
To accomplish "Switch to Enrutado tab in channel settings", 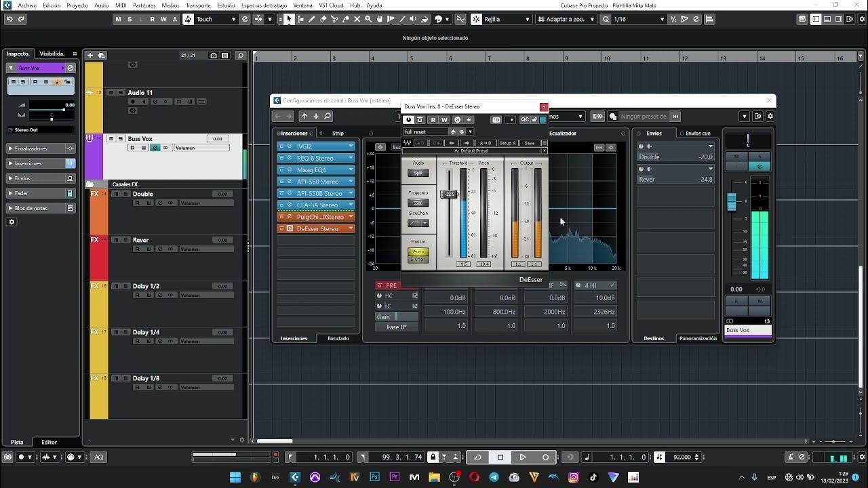I will pyautogui.click(x=338, y=338).
